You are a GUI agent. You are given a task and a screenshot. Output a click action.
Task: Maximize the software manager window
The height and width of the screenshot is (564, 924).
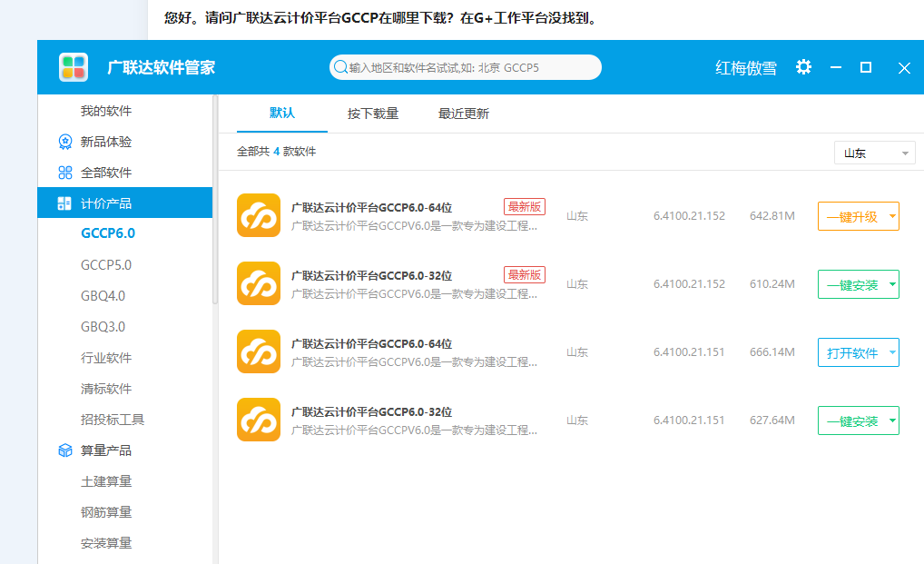tap(866, 68)
